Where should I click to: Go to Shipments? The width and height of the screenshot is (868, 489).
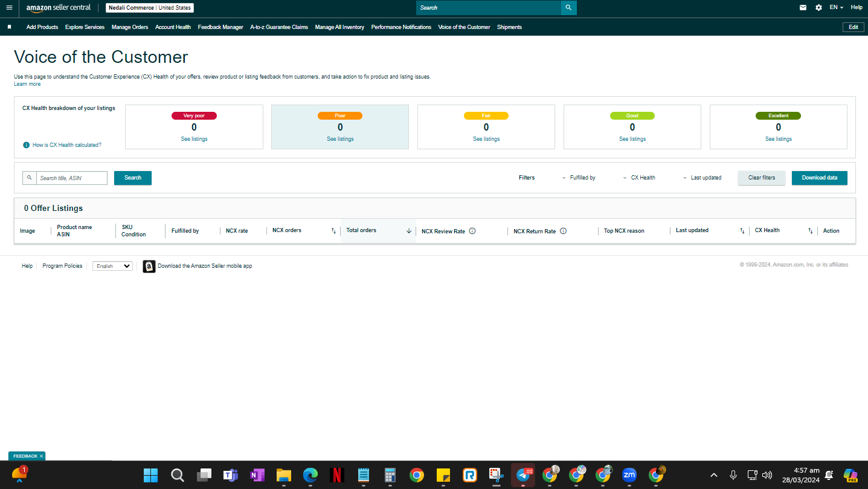(509, 27)
